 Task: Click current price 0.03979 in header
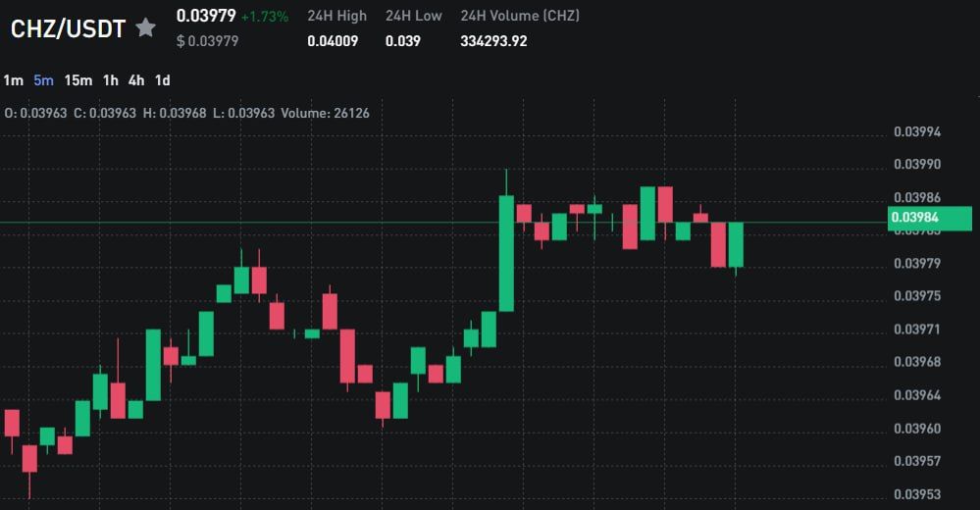point(206,16)
